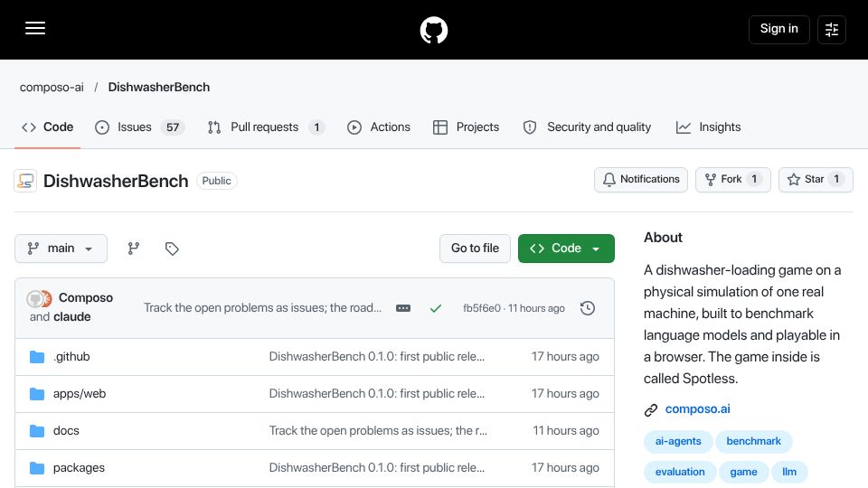Click the folder icon beside .github
This screenshot has height=488, width=868.
[x=37, y=357]
